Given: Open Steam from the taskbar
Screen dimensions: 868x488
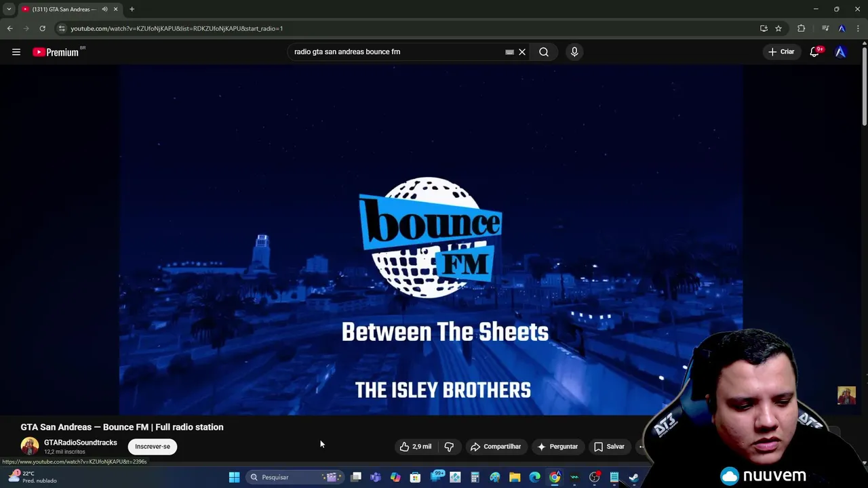Looking at the screenshot, I should (633, 477).
